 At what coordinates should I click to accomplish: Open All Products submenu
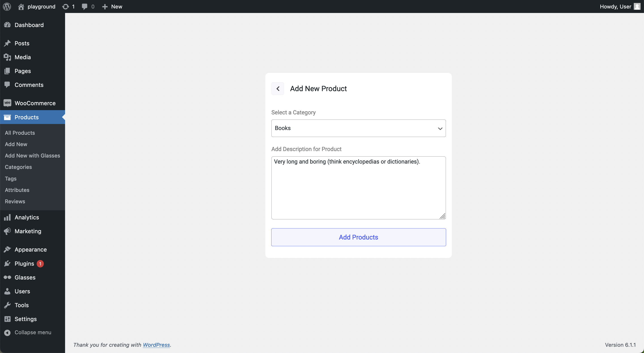[x=20, y=133]
